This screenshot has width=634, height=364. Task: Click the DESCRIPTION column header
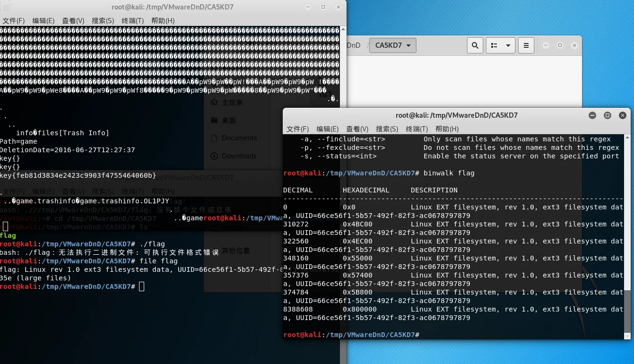434,190
